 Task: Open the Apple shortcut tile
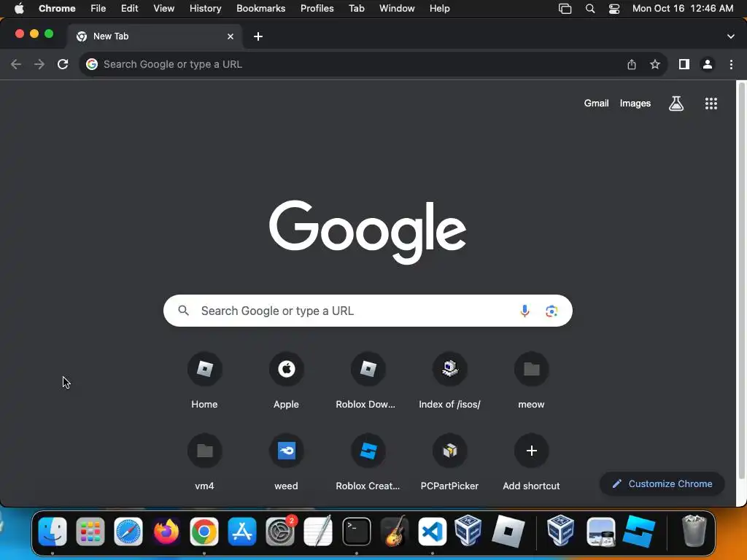coord(286,381)
